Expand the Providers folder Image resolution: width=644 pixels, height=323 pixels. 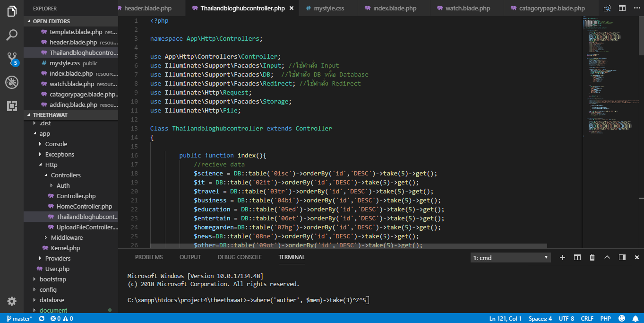point(71,258)
